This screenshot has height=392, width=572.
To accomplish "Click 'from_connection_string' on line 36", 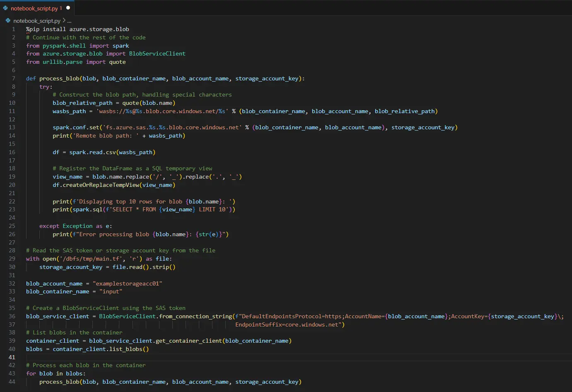I will coord(195,316).
